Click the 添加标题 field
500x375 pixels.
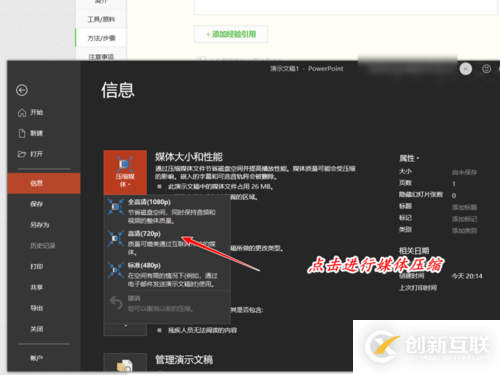(464, 207)
